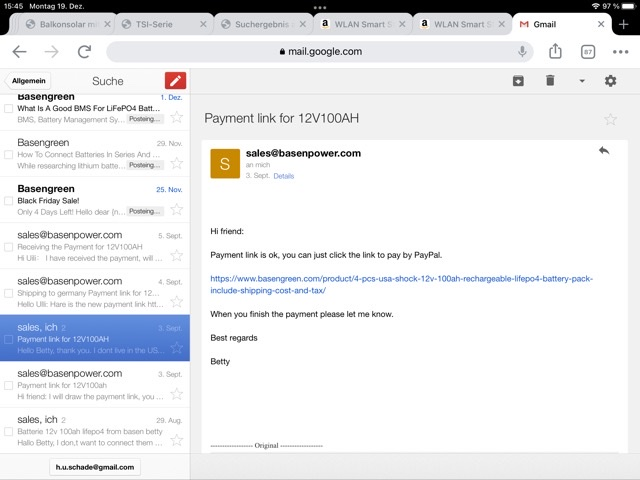Select checkbox for Black Friday Sale email
The width and height of the screenshot is (640, 480).
(8, 201)
